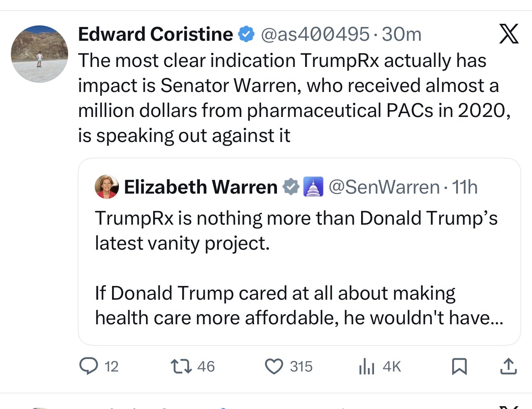Click the @SenWarren handle
532x409 pixels.
point(384,187)
